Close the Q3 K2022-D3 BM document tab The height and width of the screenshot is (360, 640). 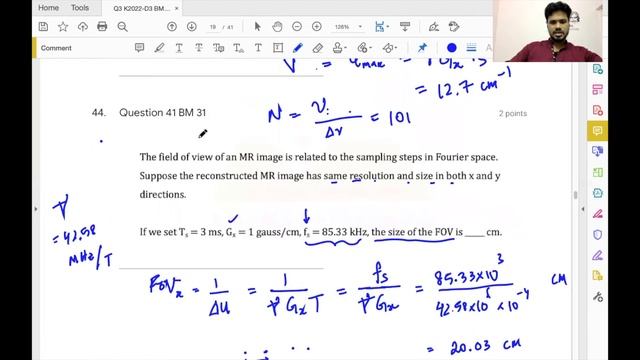(176, 8)
